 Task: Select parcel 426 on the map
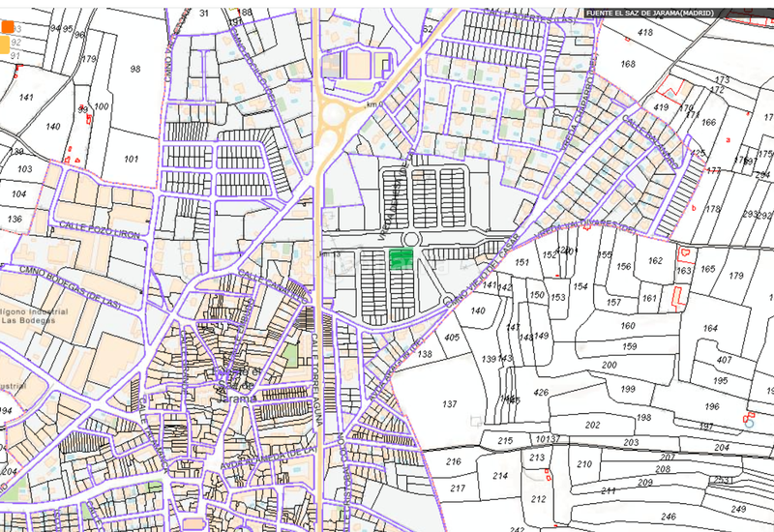click(541, 392)
